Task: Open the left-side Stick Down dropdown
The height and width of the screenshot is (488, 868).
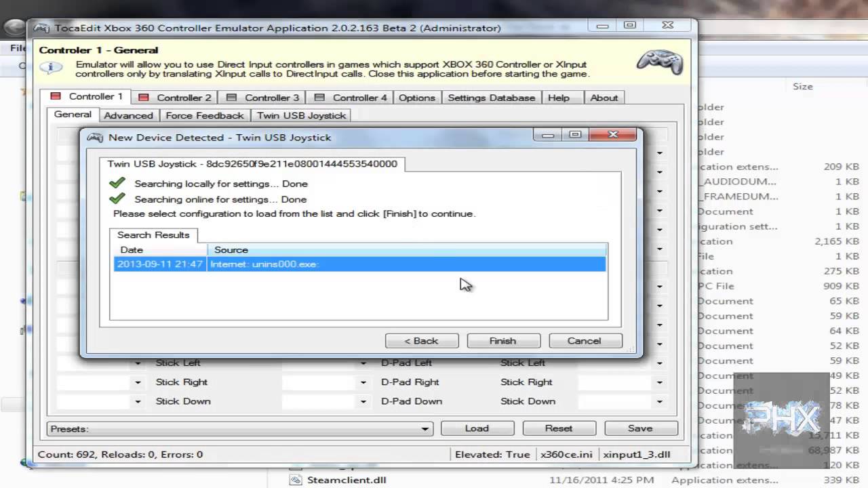Action: tap(138, 401)
